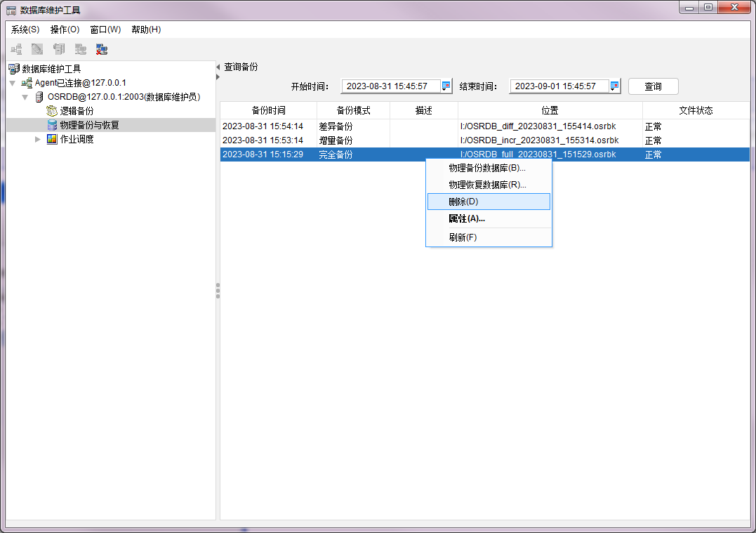
Task: Click the first connect agent toolbar icon
Action: [x=16, y=49]
